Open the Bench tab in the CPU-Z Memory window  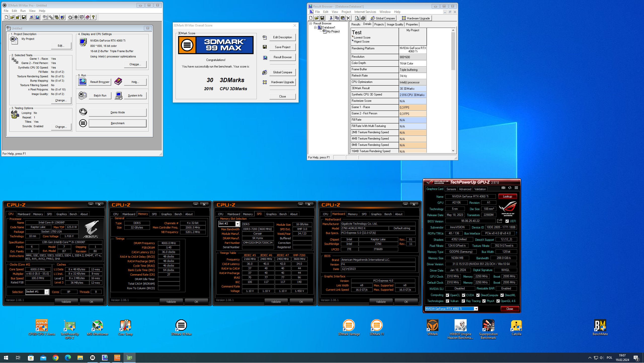click(x=178, y=214)
